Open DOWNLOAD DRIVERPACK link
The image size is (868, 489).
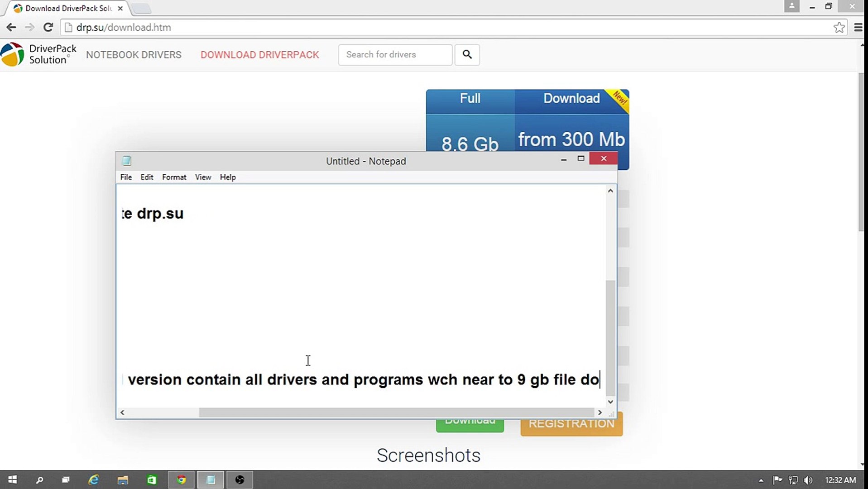260,55
